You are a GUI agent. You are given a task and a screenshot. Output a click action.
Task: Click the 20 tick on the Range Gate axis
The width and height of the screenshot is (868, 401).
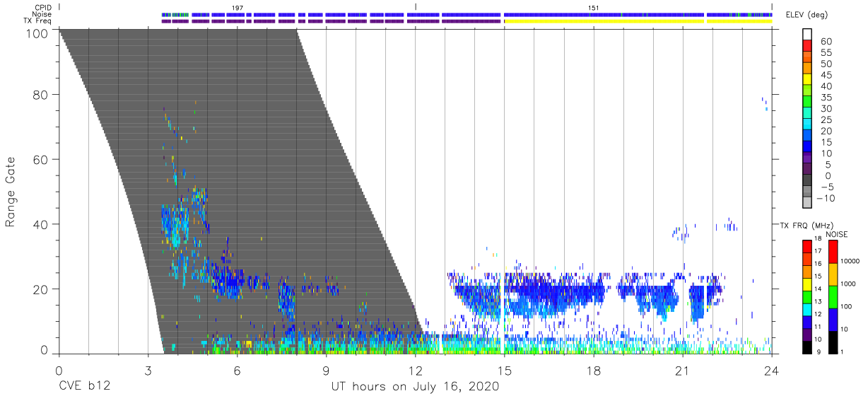point(41,289)
